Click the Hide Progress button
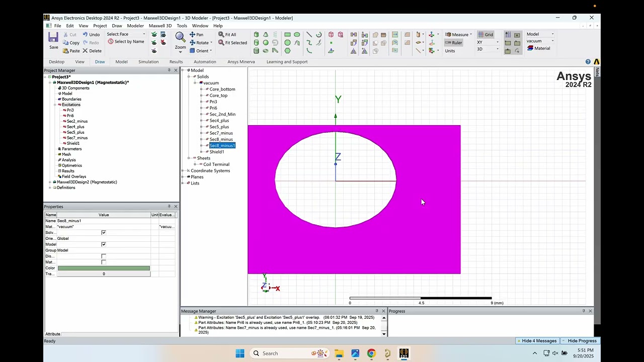The width and height of the screenshot is (644, 362). click(x=580, y=341)
